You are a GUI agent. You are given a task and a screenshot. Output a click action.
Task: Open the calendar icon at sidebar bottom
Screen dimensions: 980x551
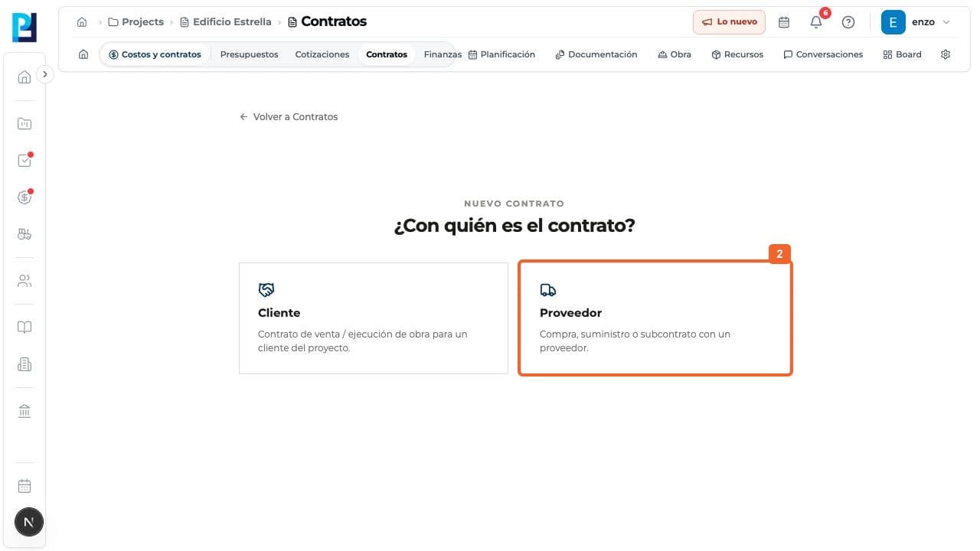24,485
